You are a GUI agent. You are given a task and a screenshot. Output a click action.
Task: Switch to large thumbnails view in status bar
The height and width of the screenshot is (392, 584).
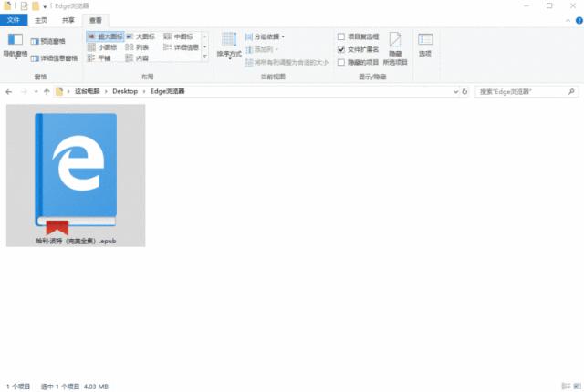point(578,386)
